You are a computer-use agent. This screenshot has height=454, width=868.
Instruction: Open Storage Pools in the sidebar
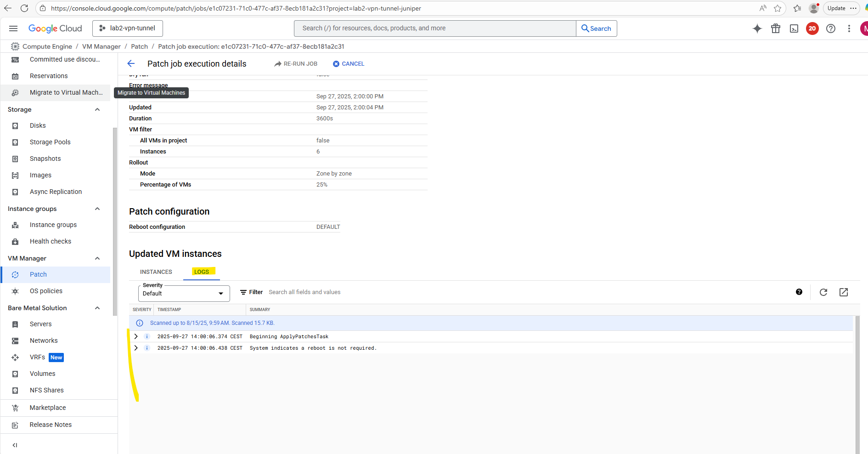click(x=56, y=142)
